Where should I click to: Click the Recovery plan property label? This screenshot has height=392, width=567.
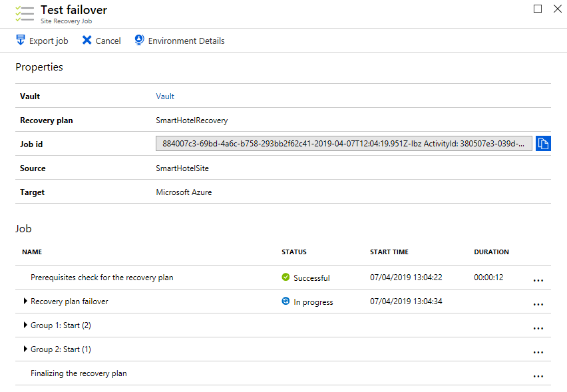tap(47, 120)
